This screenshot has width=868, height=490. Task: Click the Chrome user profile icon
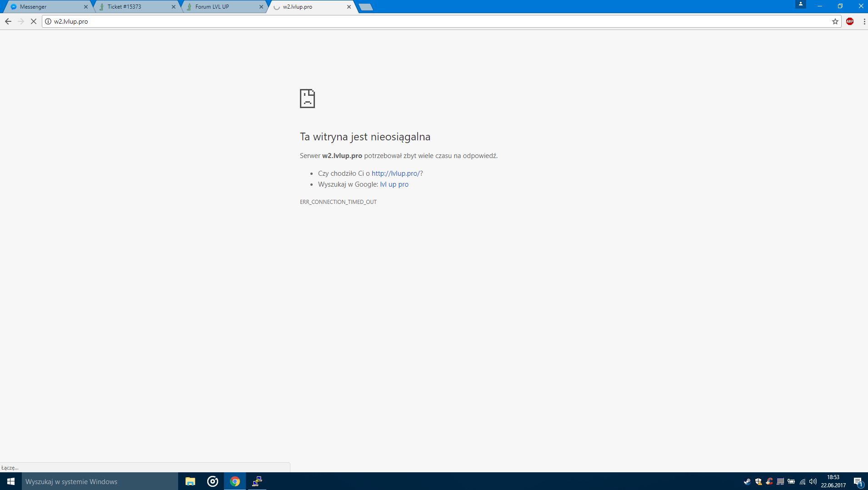tap(800, 5)
